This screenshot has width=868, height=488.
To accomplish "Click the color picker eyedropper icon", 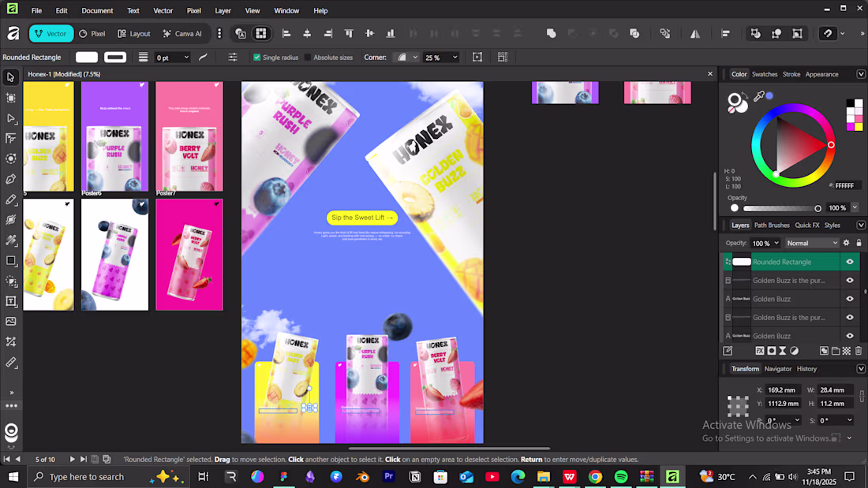I will [x=759, y=96].
